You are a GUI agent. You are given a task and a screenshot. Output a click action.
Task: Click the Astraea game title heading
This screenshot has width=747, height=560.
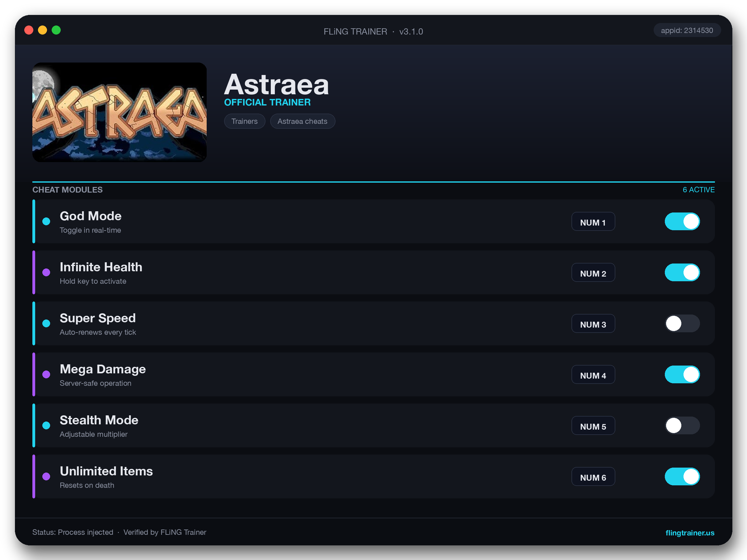[x=276, y=84]
